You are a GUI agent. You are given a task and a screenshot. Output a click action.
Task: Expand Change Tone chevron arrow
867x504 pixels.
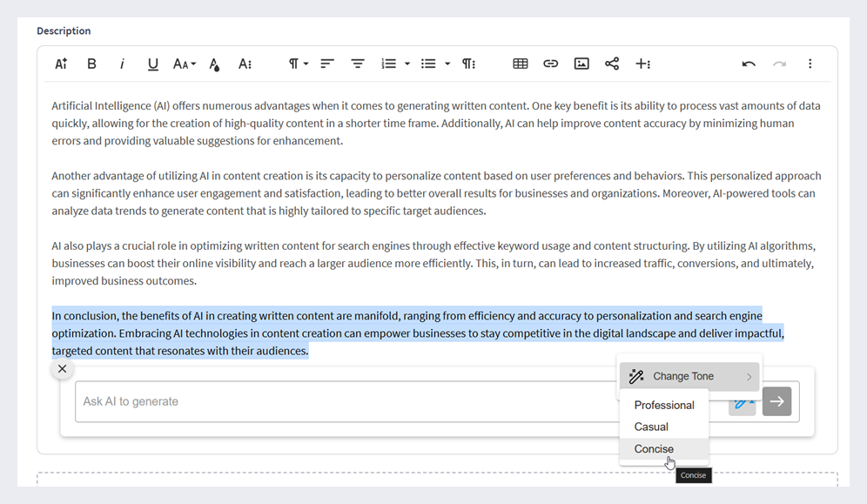(x=749, y=377)
